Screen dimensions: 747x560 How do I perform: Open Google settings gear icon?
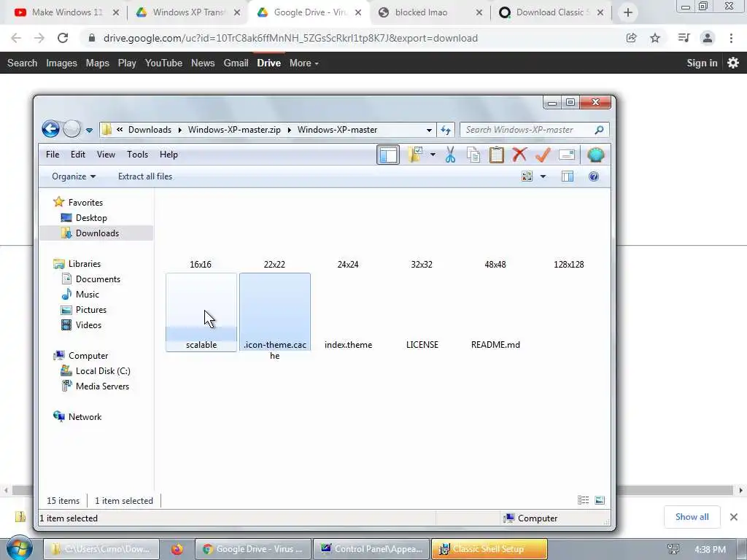733,63
